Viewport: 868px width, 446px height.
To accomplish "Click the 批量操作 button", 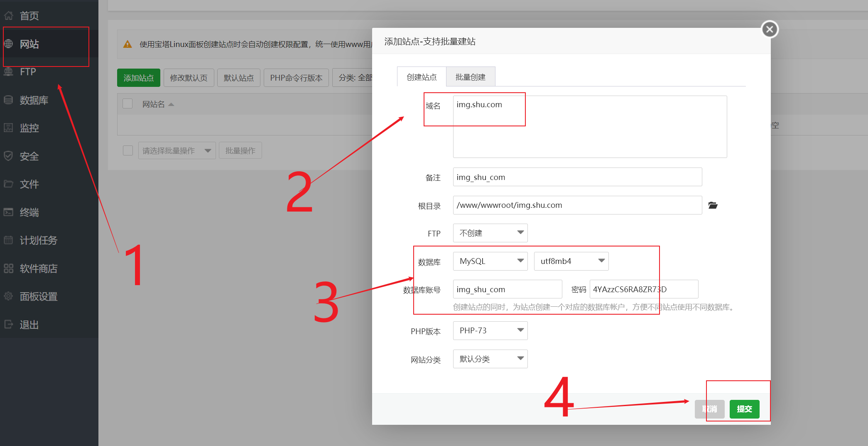I will 240,150.
